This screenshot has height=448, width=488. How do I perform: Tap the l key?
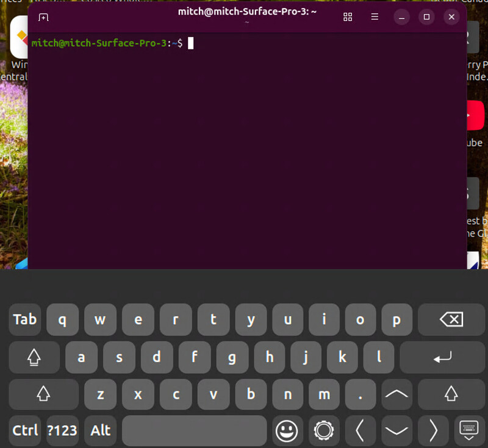(379, 357)
